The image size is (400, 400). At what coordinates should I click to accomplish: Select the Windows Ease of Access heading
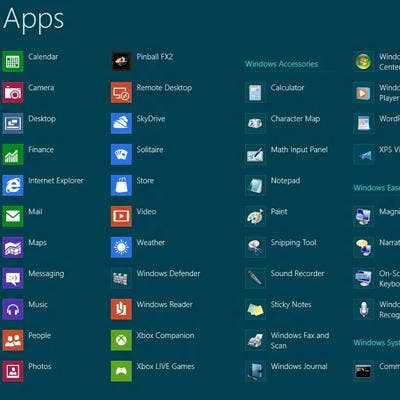coord(377,188)
